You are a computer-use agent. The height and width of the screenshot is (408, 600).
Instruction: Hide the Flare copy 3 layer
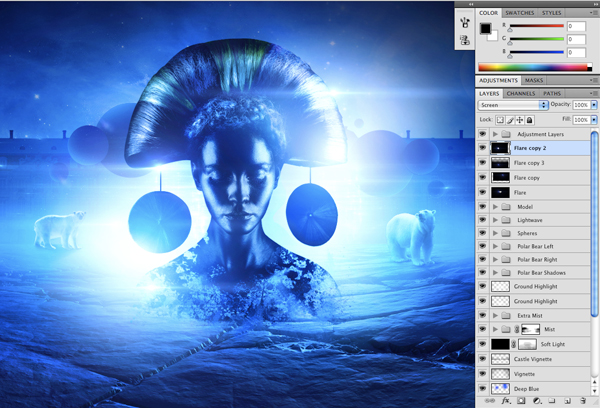(x=482, y=163)
